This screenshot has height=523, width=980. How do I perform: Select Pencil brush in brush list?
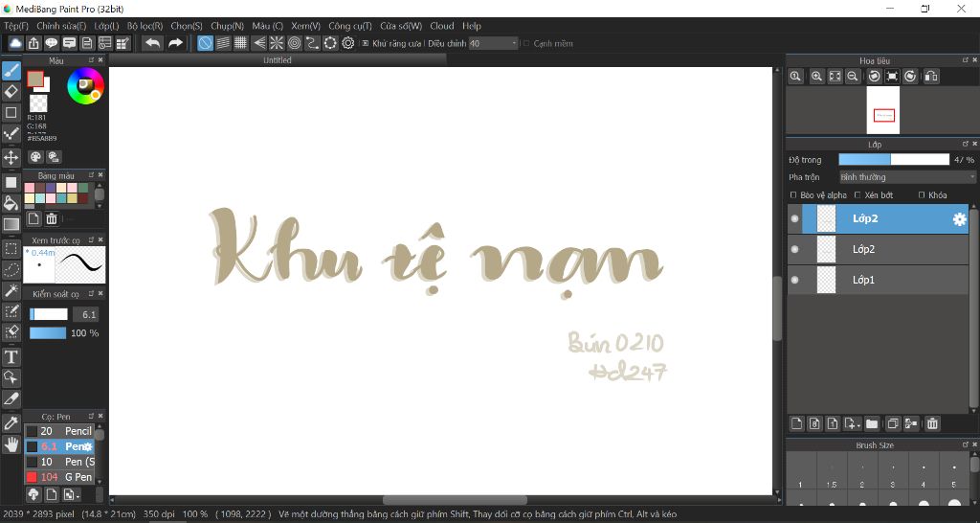tap(59, 431)
